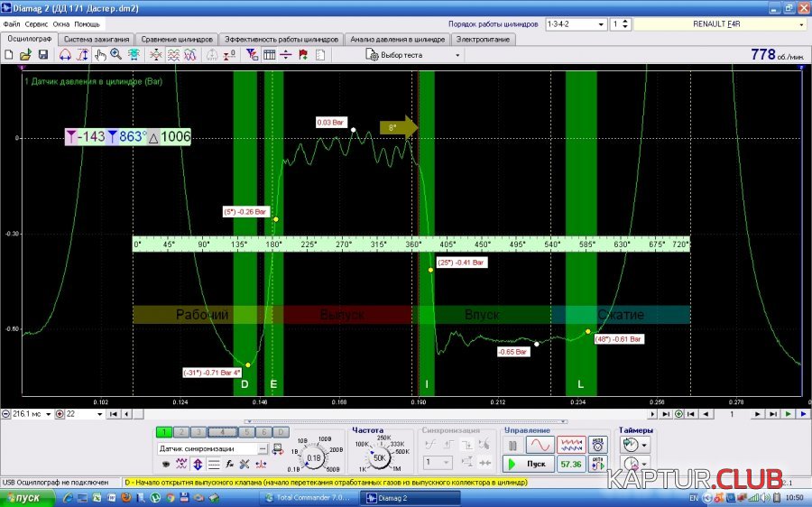Save the oscillogram with floppy icon
This screenshot has width=812, height=507.
(x=43, y=54)
